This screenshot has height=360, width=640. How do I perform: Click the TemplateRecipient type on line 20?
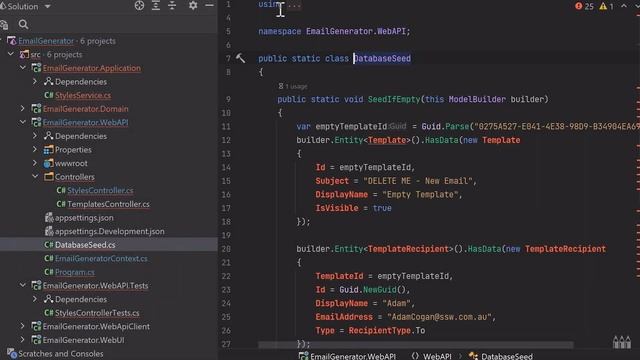(408, 249)
